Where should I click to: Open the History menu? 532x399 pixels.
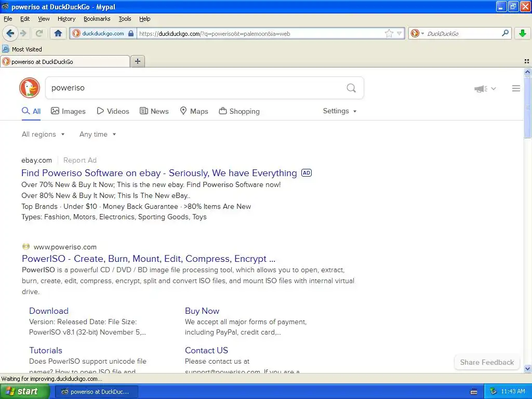[x=66, y=19]
